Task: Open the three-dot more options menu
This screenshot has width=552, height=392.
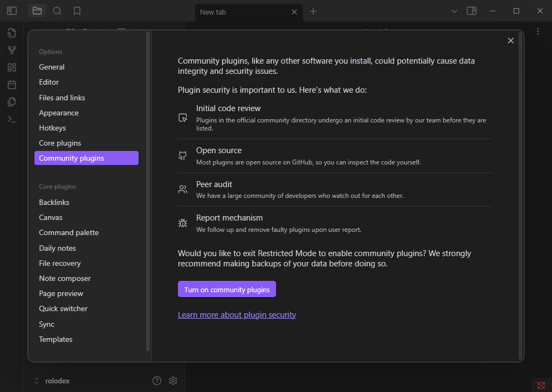Action: pos(538,31)
